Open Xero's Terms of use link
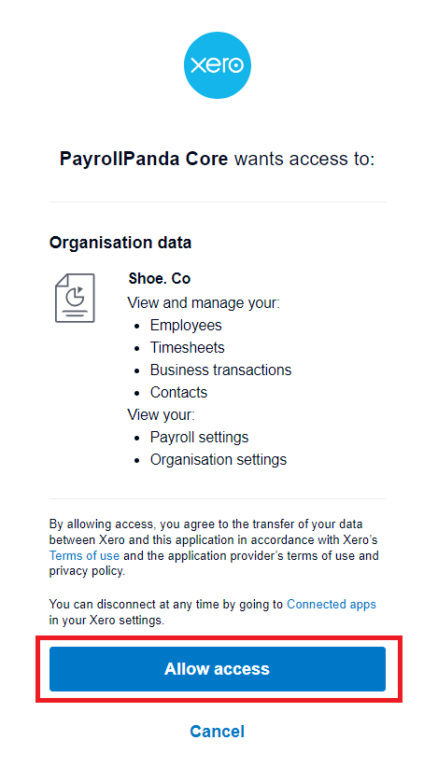438x768 pixels. [x=84, y=556]
